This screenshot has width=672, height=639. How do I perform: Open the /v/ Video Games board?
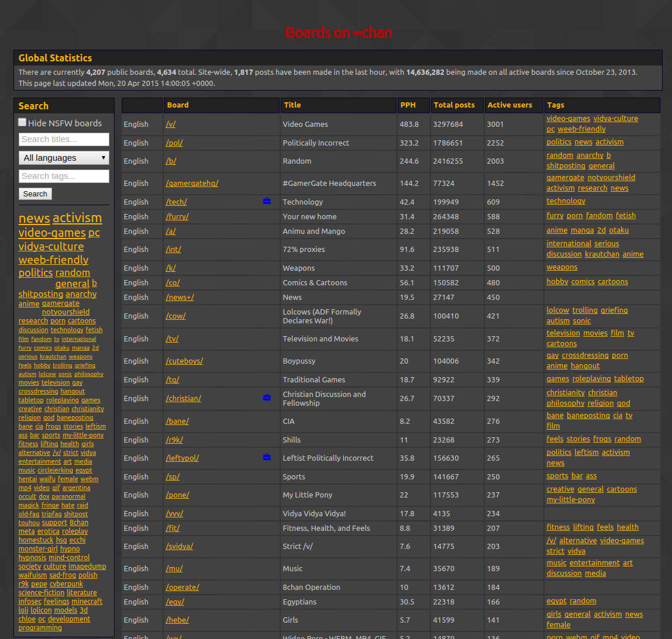click(x=170, y=124)
